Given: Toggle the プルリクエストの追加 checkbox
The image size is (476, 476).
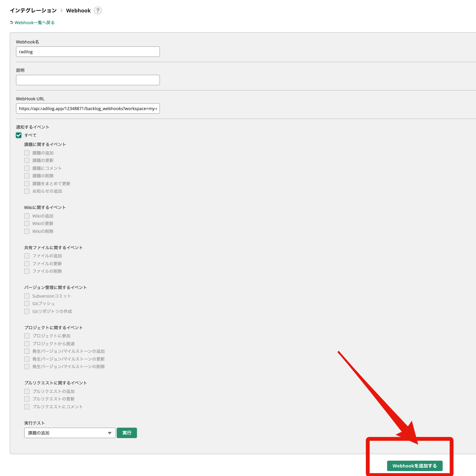Looking at the screenshot, I should [x=27, y=391].
